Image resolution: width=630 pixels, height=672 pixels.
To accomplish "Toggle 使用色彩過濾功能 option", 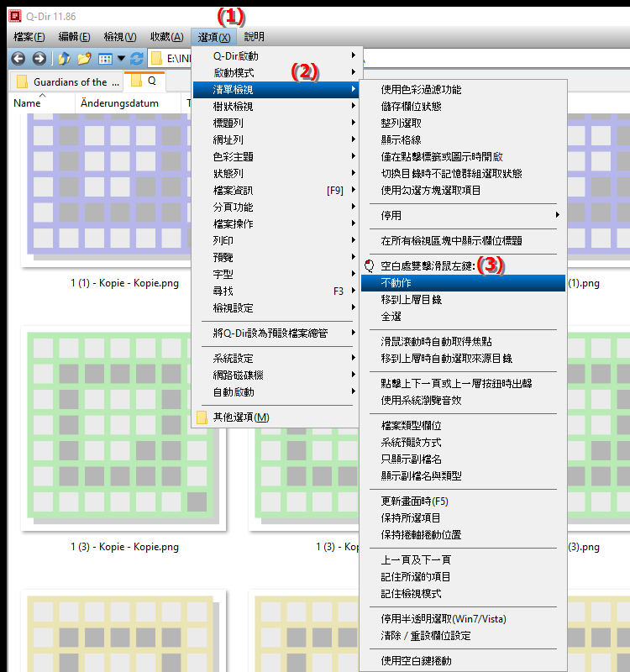I will [464, 90].
